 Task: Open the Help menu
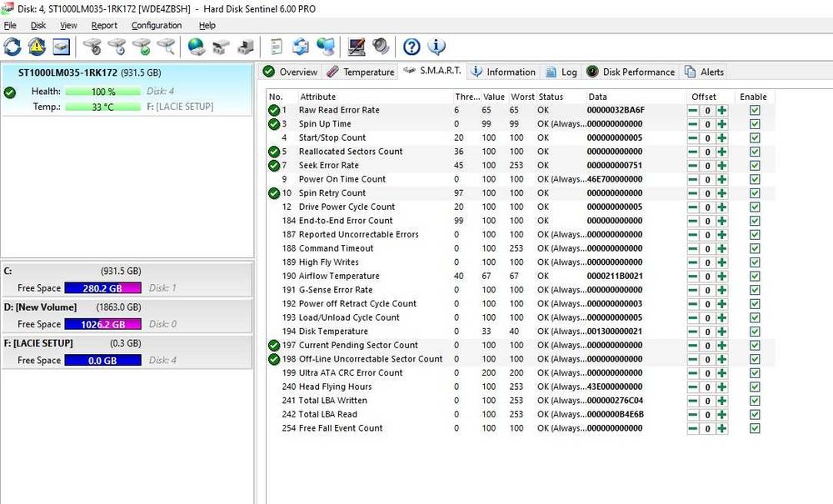pyautogui.click(x=207, y=26)
